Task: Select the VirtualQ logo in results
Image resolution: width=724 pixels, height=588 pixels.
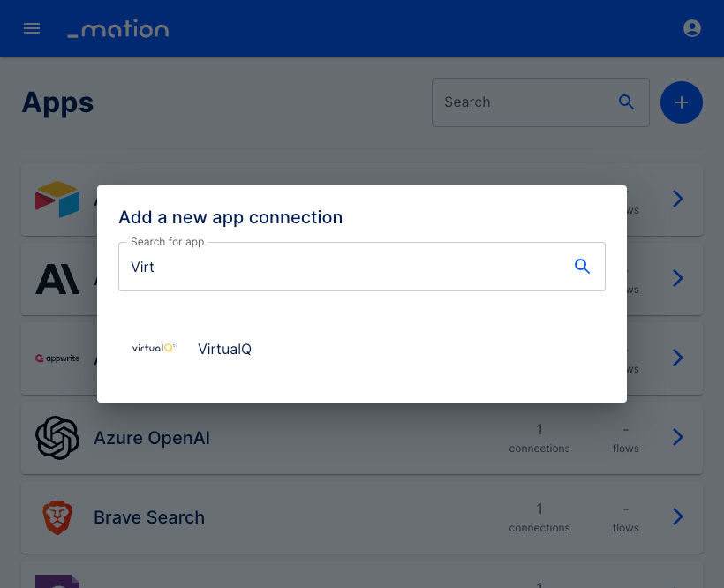Action: 155,348
